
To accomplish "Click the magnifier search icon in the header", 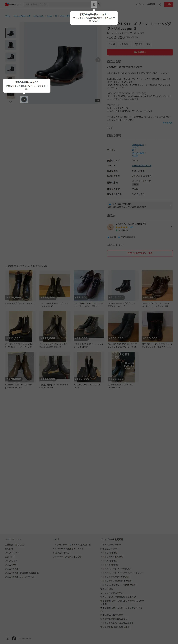I will point(99,4).
